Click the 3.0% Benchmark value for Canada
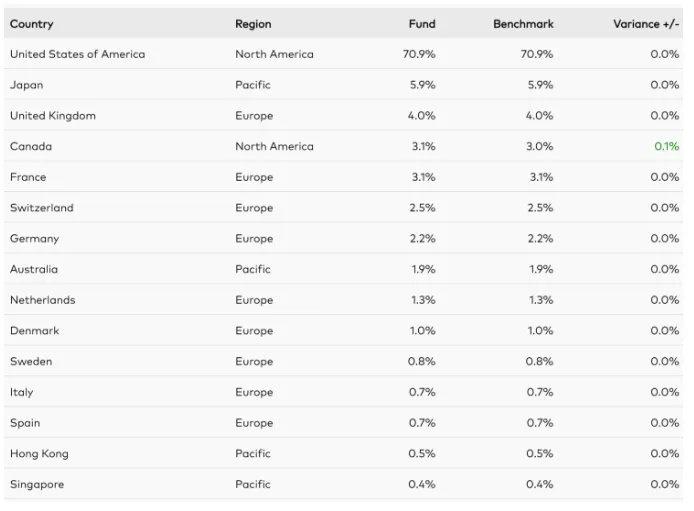Image resolution: width=694 pixels, height=511 pixels. 539,146
